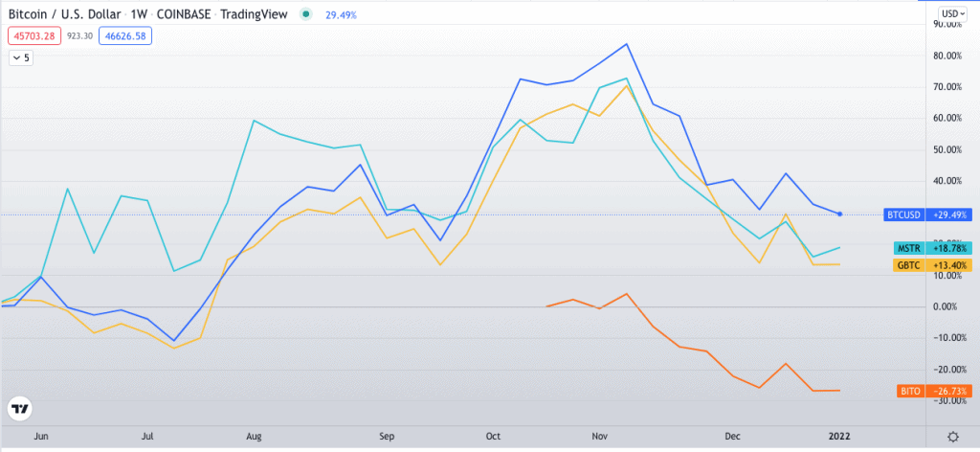The height and width of the screenshot is (452, 980).
Task: Select the MSTR price label tag
Action: (908, 248)
